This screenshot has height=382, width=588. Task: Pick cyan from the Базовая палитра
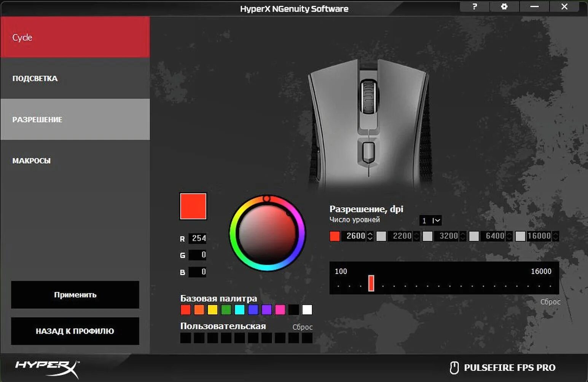coord(240,310)
